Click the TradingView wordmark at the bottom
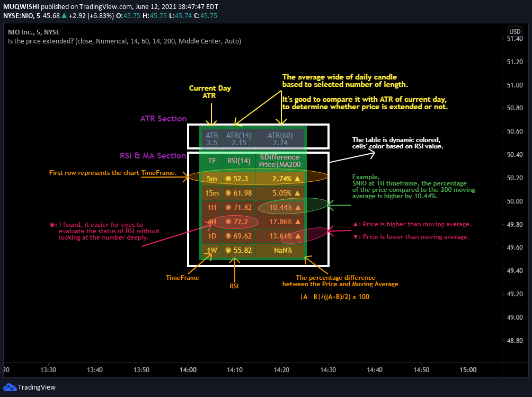The image size is (532, 397). pos(37,387)
